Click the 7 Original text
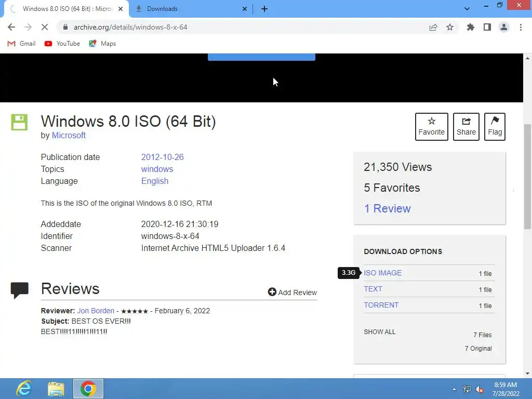 coord(478,349)
